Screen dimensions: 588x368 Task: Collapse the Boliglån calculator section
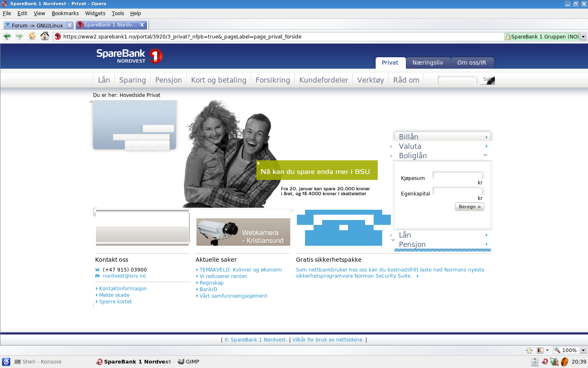(443, 155)
